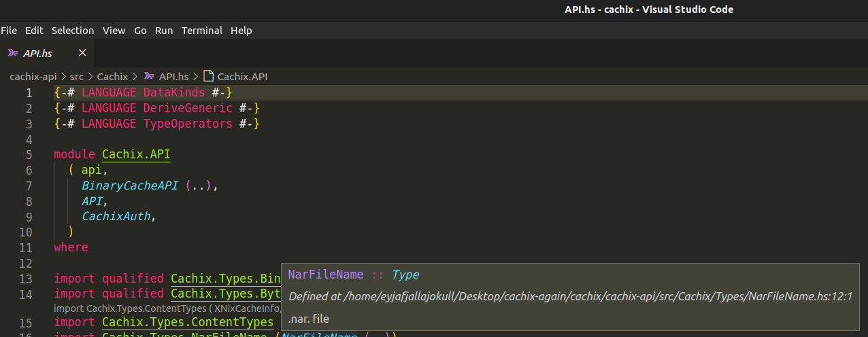Viewport: 868px width, 337px height.
Task: Click the DeriveGeneric pragma text
Action: [x=187, y=108]
